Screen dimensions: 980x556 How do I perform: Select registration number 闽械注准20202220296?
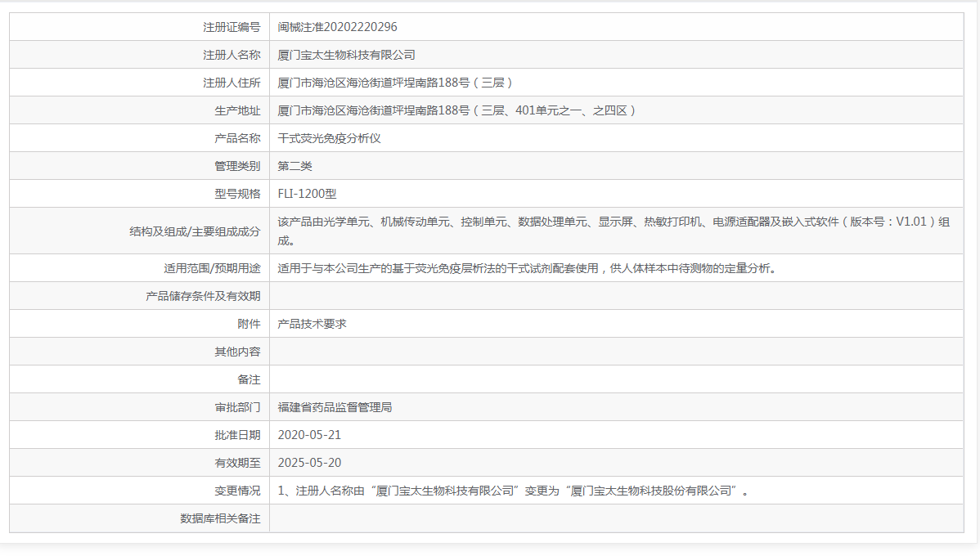338,27
